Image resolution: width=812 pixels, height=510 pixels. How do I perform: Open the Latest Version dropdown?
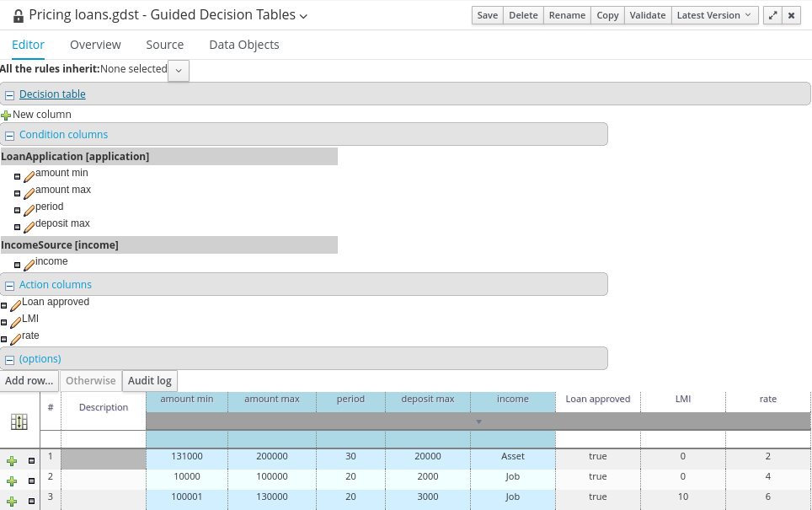click(x=714, y=15)
